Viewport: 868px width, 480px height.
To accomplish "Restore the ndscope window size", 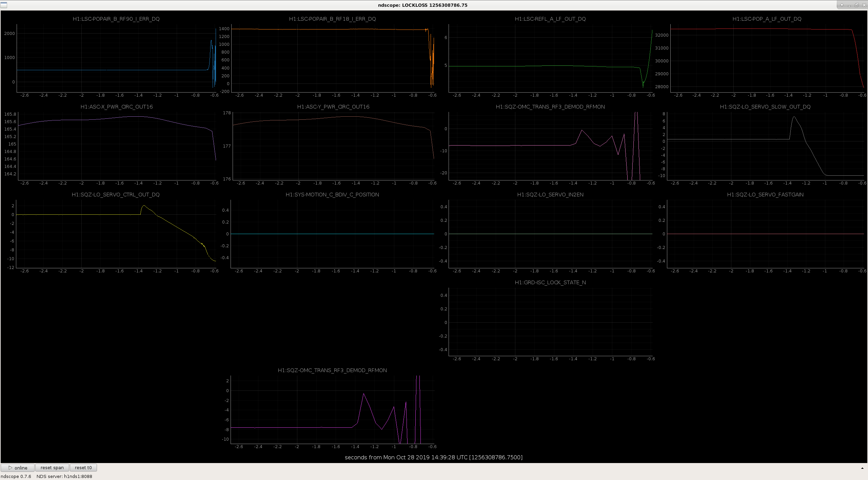I will coord(856,5).
